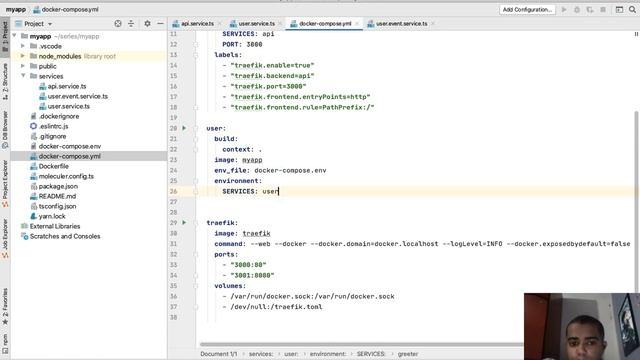Click the myapp image link on line 23
Screen dimensions: 640x360
point(252,160)
